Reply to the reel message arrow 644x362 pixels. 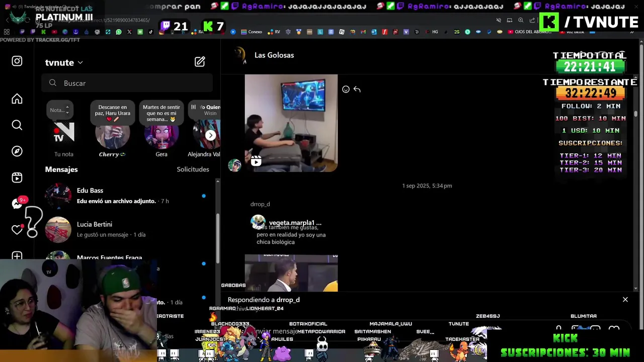(x=357, y=89)
